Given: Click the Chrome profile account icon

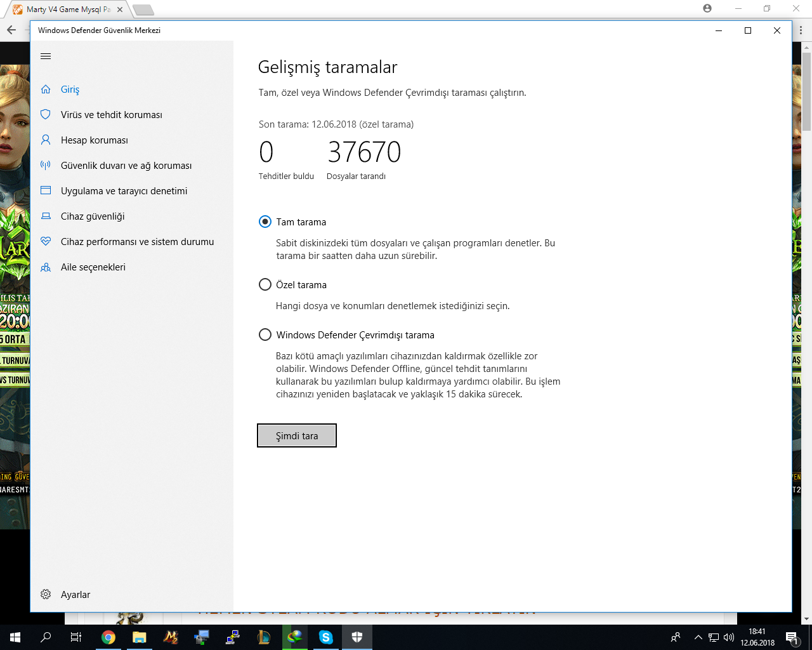Looking at the screenshot, I should pos(707,8).
